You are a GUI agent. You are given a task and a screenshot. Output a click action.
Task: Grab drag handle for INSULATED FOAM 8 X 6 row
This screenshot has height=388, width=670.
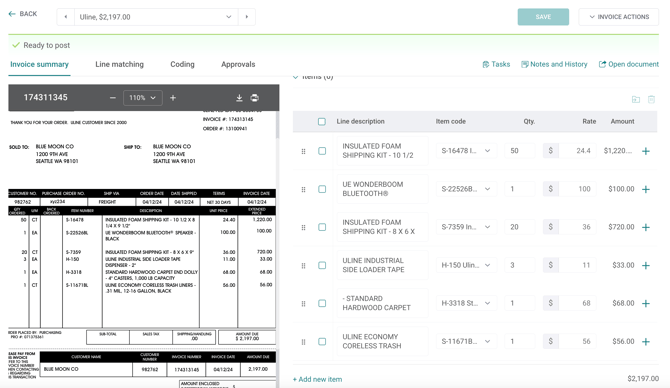pos(303,227)
